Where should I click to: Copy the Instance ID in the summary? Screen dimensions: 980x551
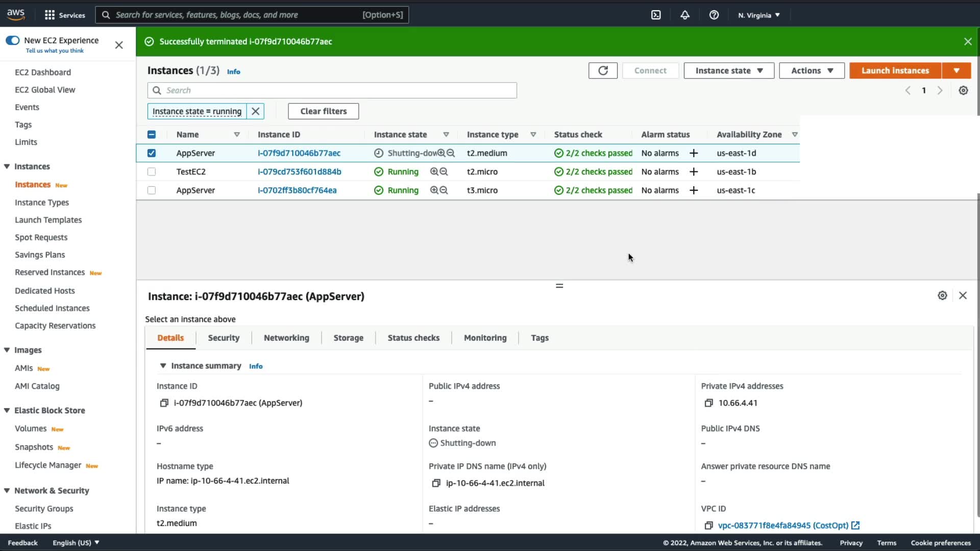point(164,403)
